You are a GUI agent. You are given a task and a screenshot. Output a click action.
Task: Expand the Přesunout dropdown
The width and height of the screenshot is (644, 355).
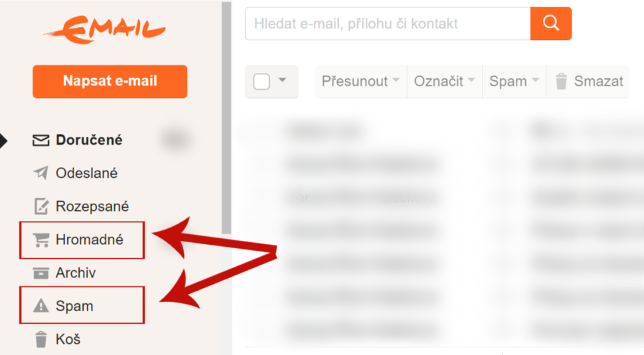pos(361,81)
